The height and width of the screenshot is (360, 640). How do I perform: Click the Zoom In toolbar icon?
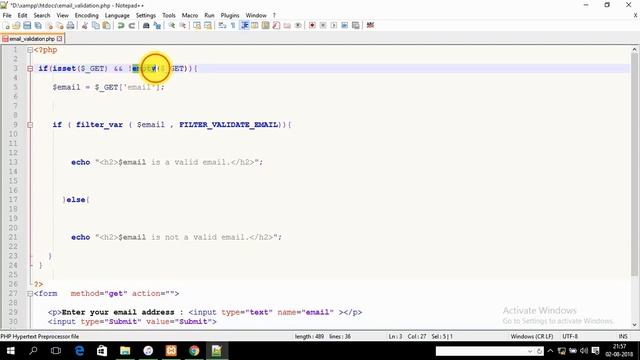tap(172, 25)
